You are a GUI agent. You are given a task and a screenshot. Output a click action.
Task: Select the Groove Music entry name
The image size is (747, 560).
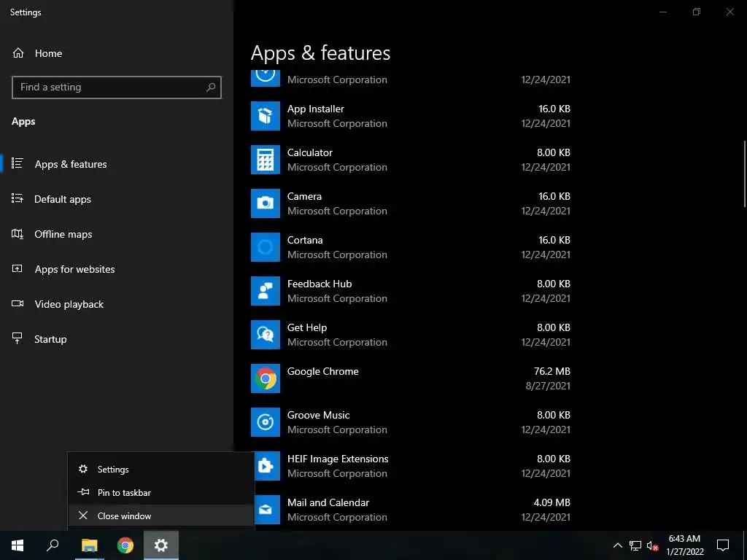tap(318, 415)
